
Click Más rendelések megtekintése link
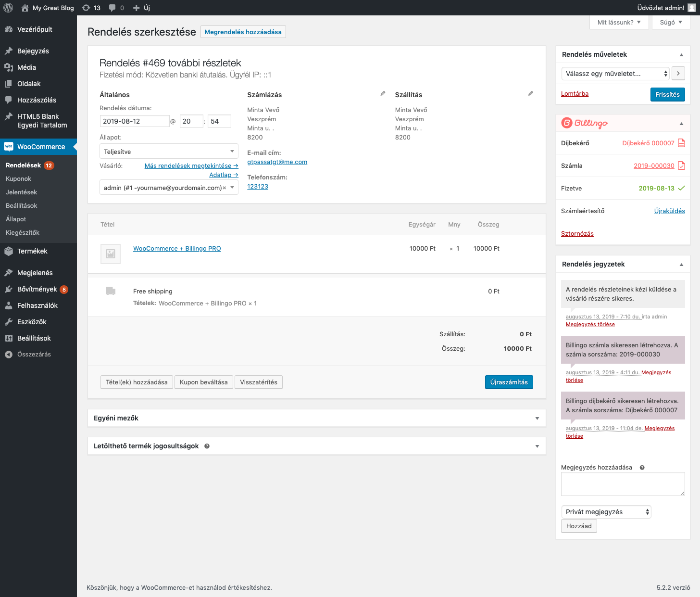point(191,165)
